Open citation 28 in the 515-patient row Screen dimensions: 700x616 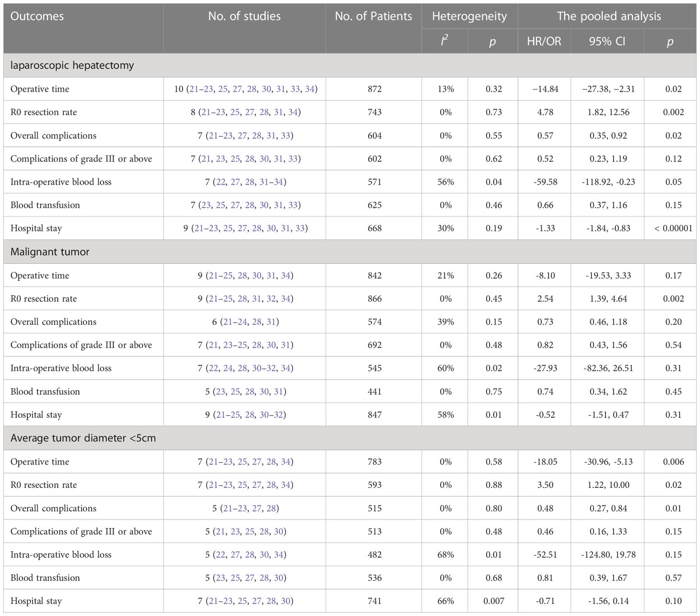(271, 509)
